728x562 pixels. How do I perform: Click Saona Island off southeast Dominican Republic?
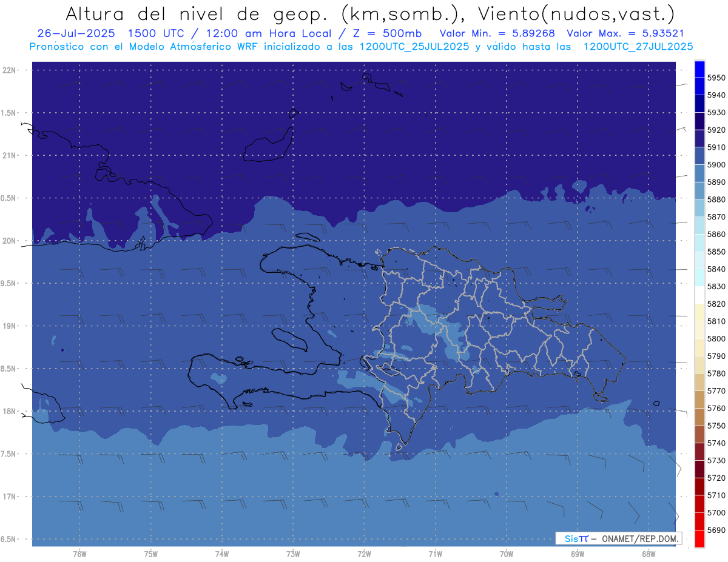601,397
